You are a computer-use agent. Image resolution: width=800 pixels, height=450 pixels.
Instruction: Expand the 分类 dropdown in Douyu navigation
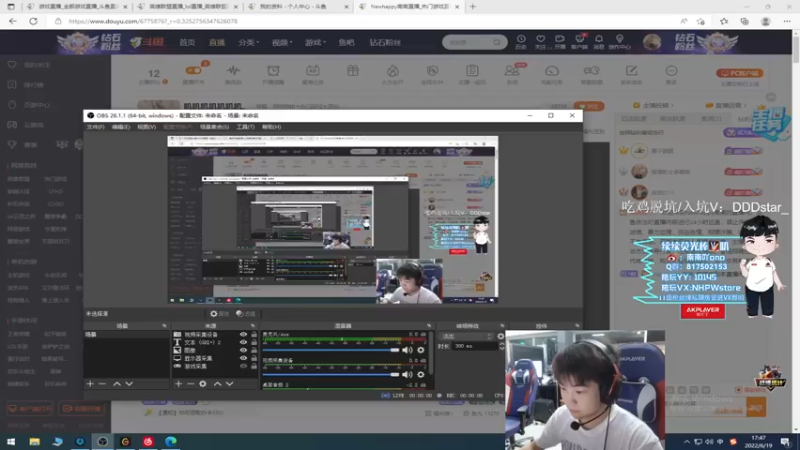tap(248, 42)
